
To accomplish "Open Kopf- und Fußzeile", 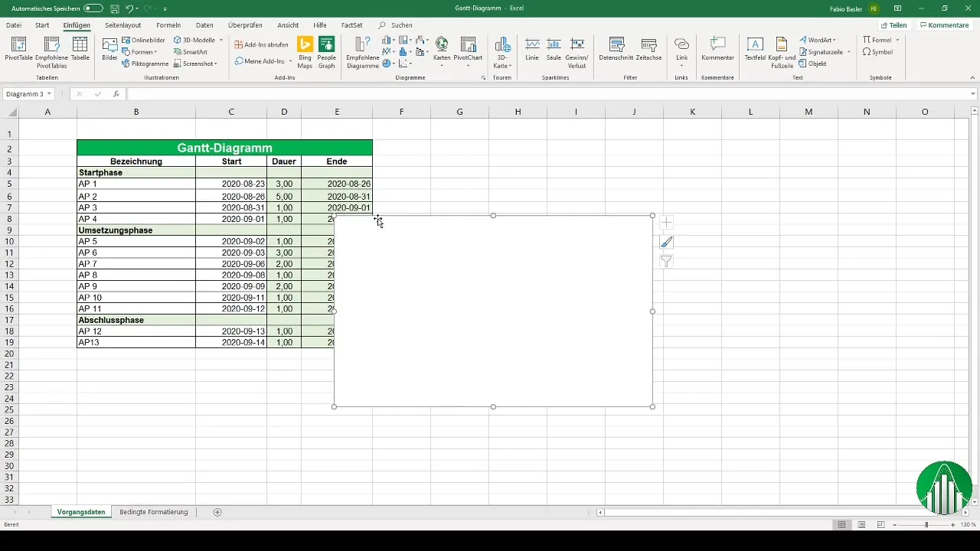I will (782, 52).
